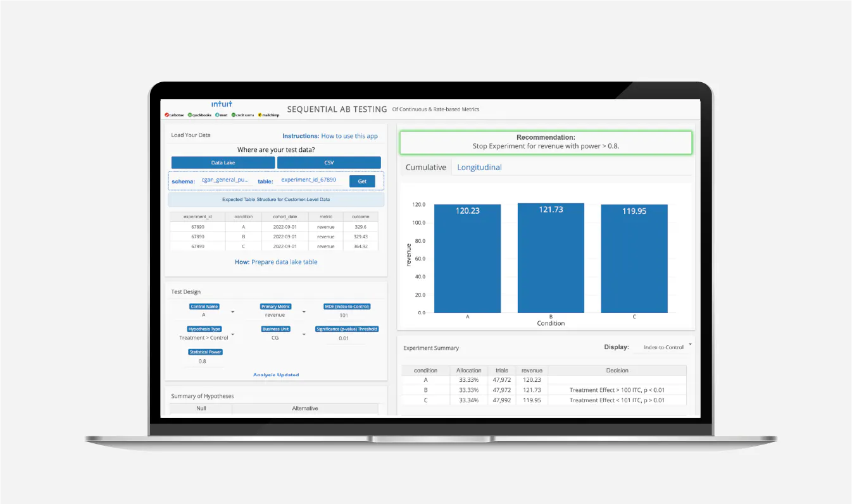
Task: Open the Hypothesis Type dropdown
Action: [x=204, y=338]
